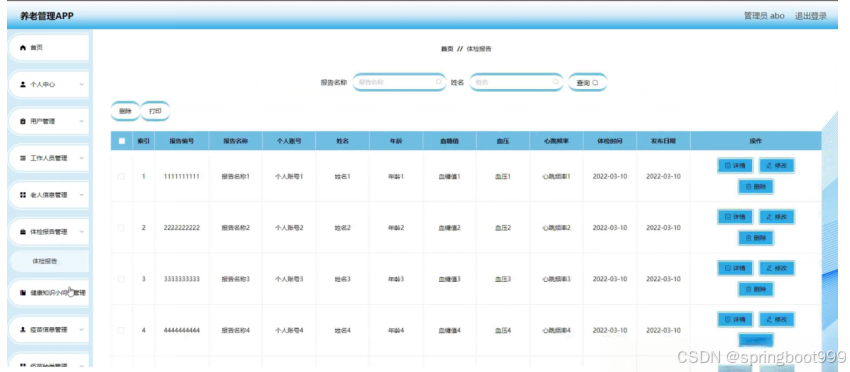
Task: Click cell 年龄4
Action: pyautogui.click(x=396, y=330)
